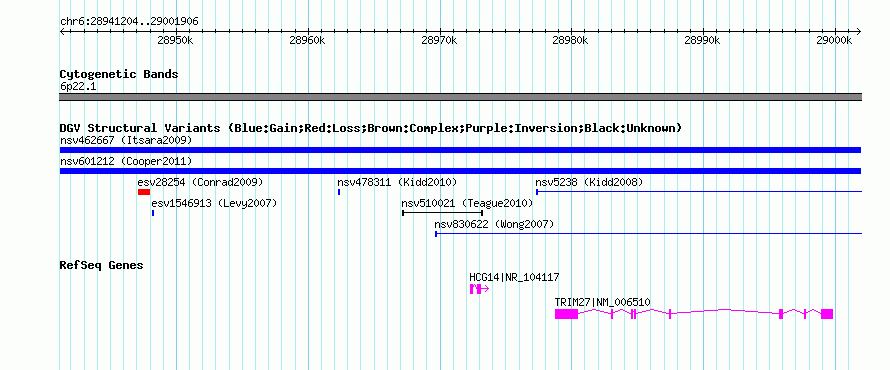Click the 28960k ruler label
The height and width of the screenshot is (370, 890).
307,41
